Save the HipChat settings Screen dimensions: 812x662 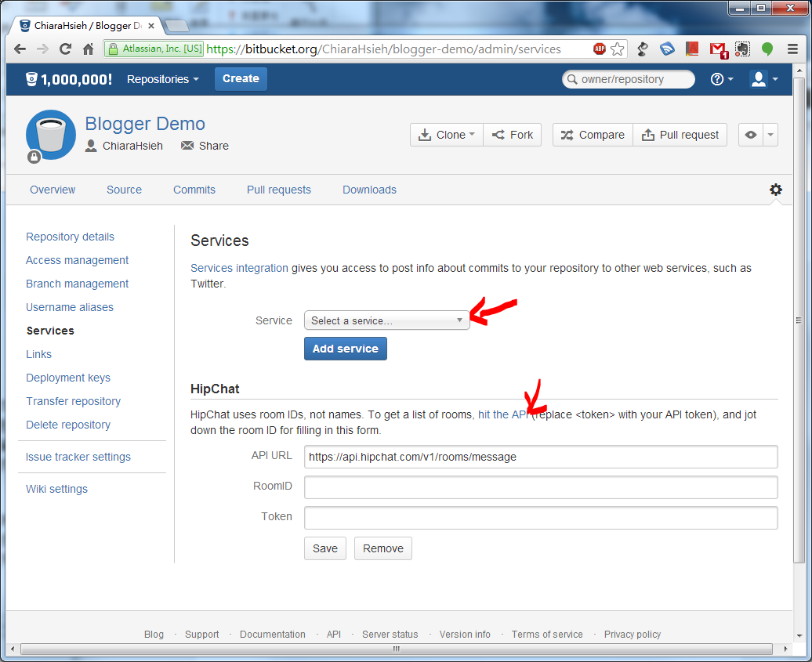[325, 548]
